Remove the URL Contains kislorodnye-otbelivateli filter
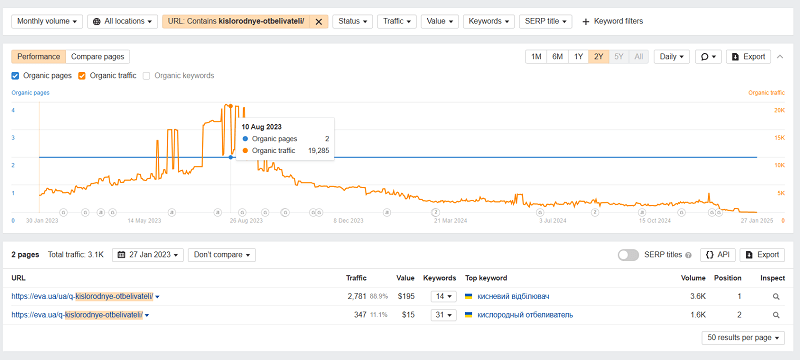Screen dimensions: 800x360 (x=318, y=21)
